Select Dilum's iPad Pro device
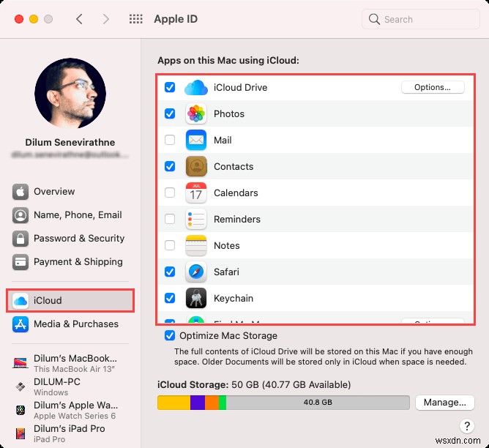489x448 pixels. coord(70,433)
